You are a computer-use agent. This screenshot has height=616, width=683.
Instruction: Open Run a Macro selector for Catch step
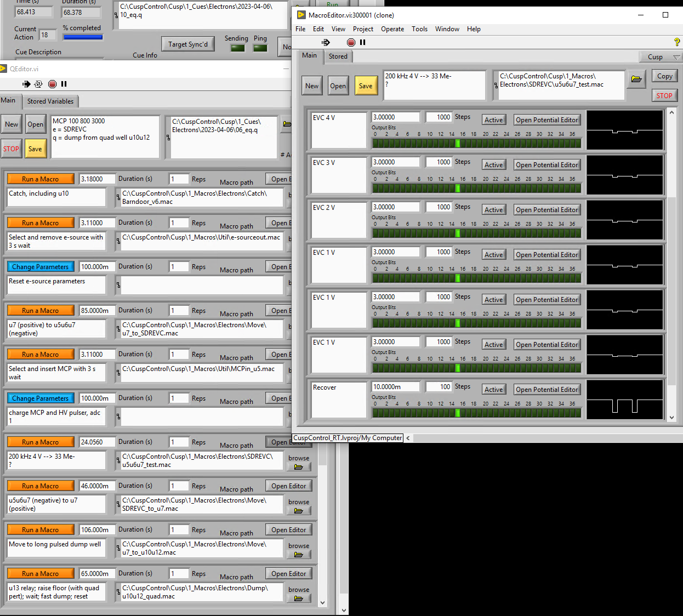pos(40,179)
